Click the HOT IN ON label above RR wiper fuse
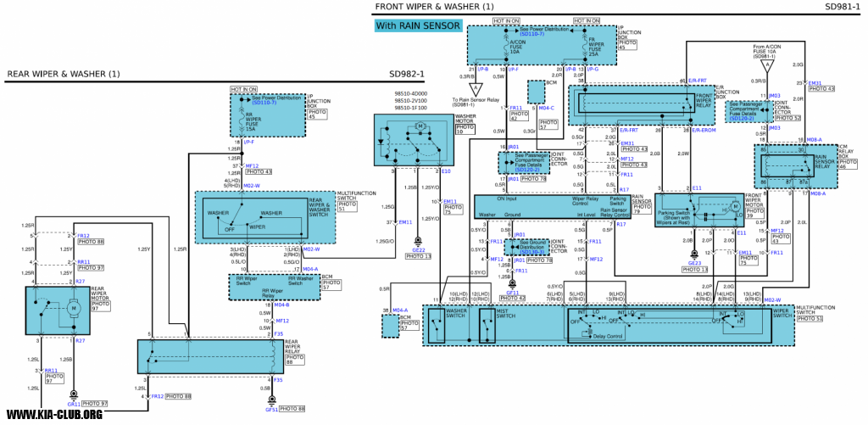 click(x=244, y=89)
